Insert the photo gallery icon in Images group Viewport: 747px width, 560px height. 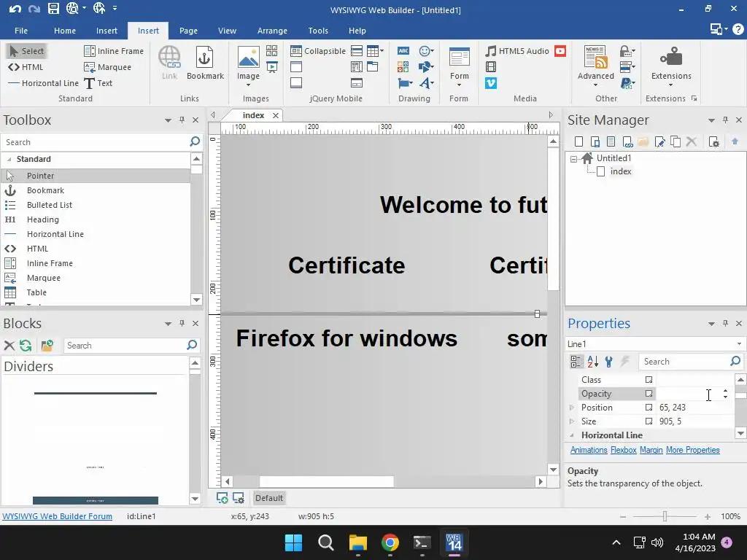(x=271, y=51)
